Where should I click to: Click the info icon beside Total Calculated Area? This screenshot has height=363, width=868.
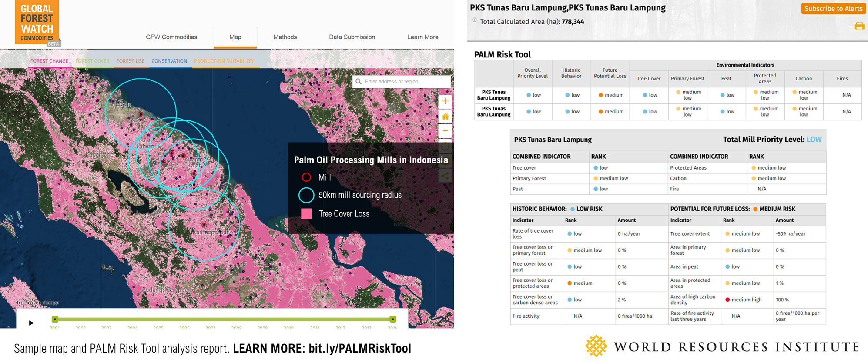click(x=474, y=20)
